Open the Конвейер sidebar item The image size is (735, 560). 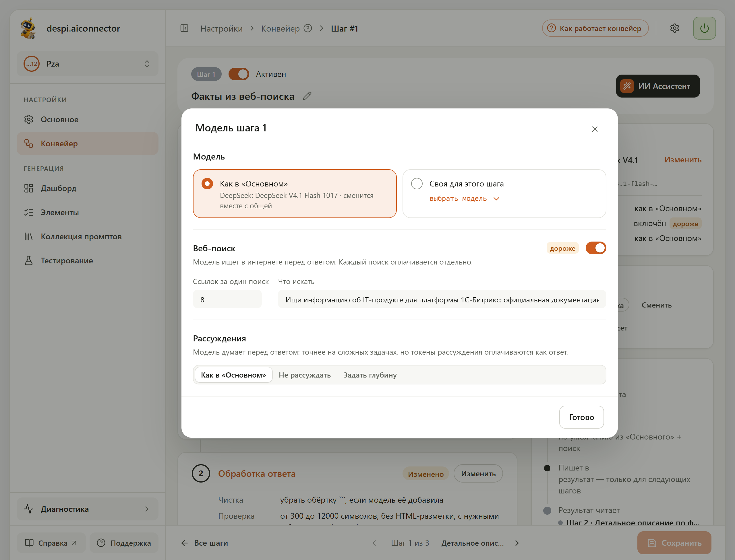[87, 143]
